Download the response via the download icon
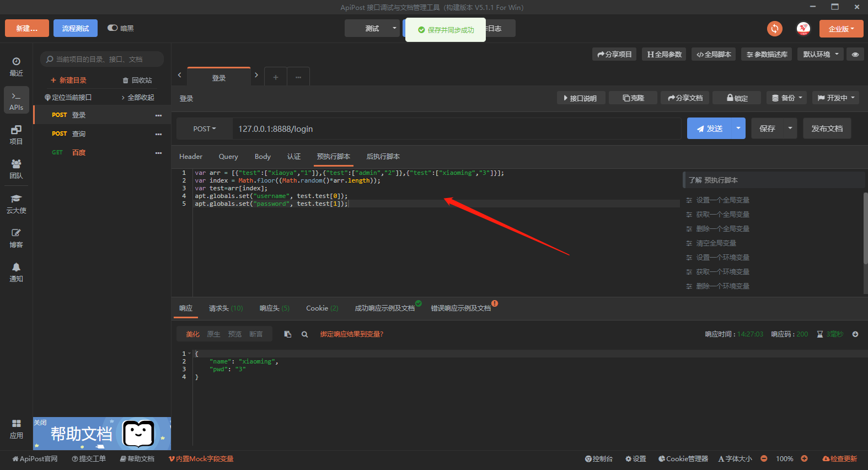 coord(855,334)
